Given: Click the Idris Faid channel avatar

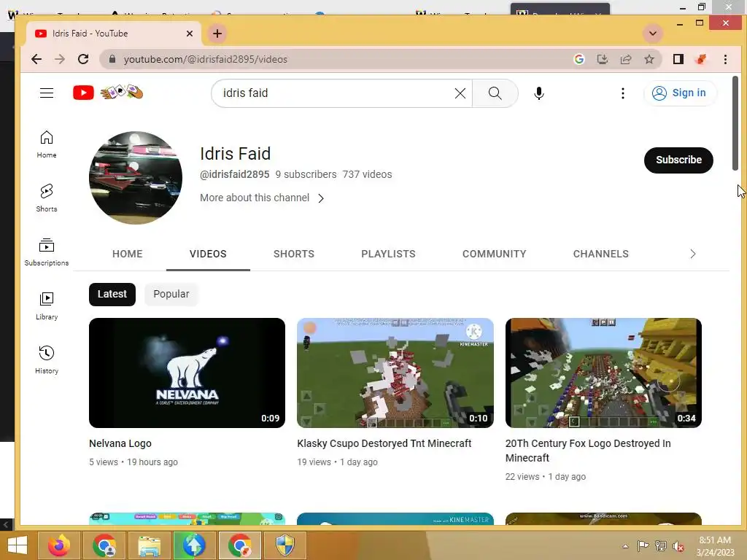Looking at the screenshot, I should [x=136, y=178].
